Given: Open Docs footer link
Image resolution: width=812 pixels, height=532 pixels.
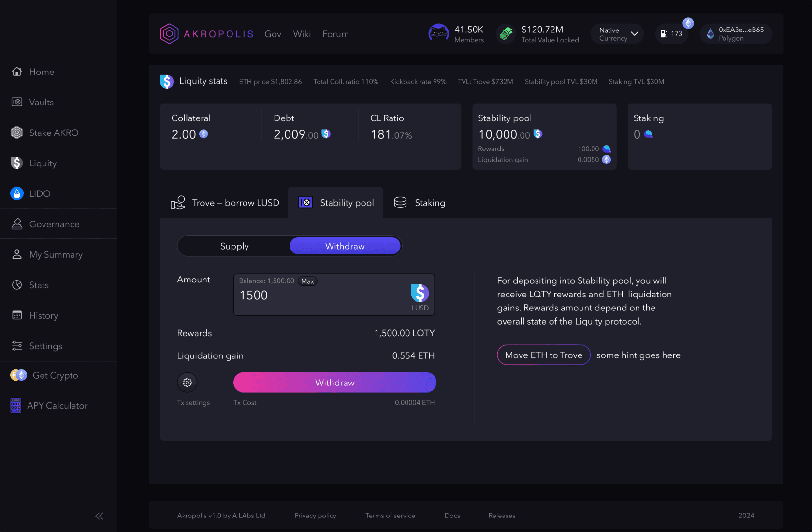Looking at the screenshot, I should point(452,516).
